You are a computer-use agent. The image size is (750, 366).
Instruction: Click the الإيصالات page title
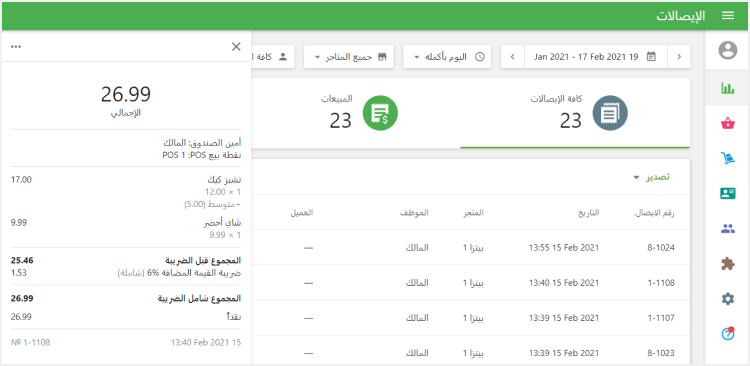[681, 16]
